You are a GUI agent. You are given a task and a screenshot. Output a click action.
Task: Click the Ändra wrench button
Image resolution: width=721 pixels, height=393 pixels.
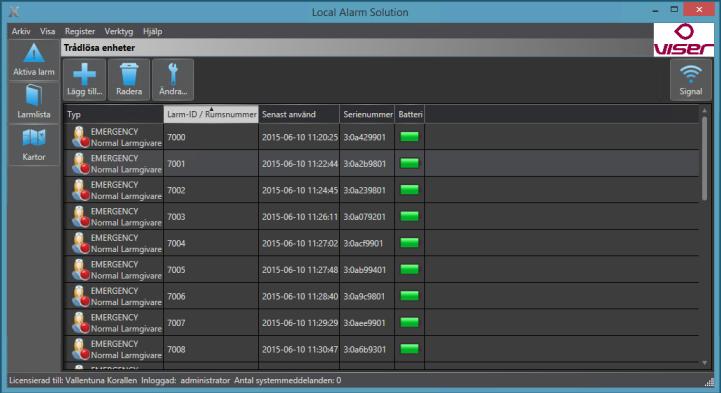(173, 80)
